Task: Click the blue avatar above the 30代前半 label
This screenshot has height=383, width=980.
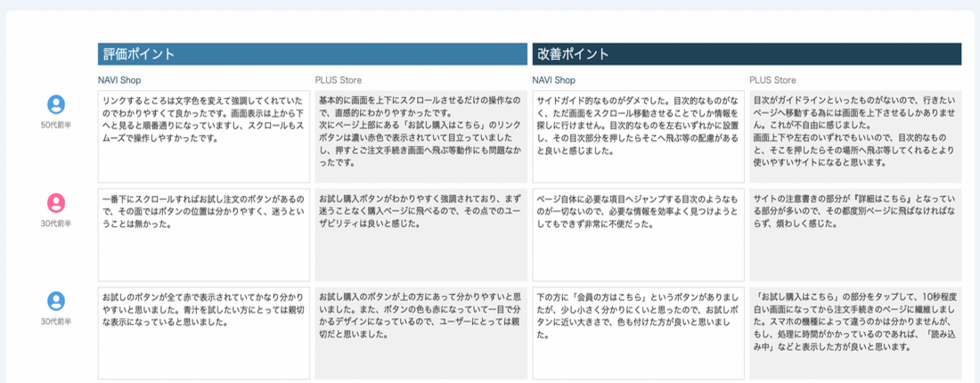Action: coord(55,301)
